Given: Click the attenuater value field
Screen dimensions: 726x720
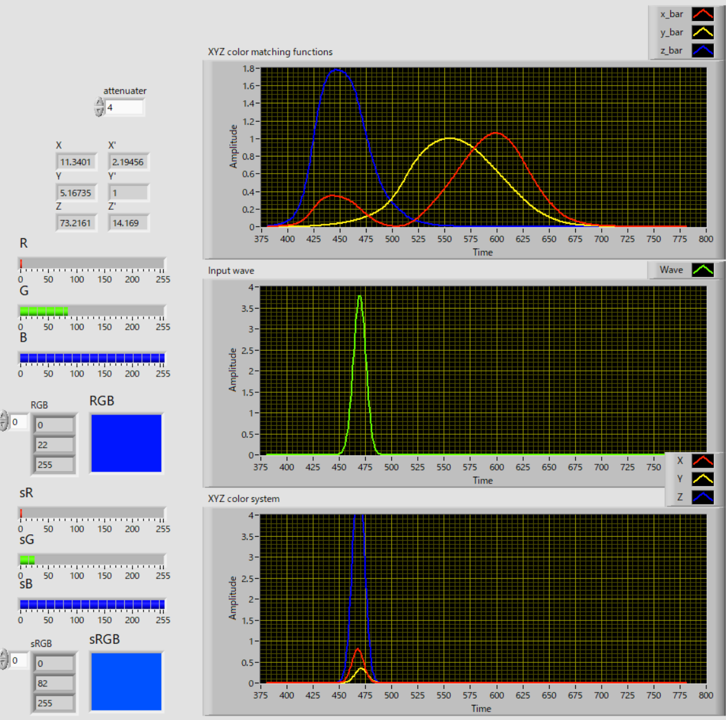Looking at the screenshot, I should (124, 107).
